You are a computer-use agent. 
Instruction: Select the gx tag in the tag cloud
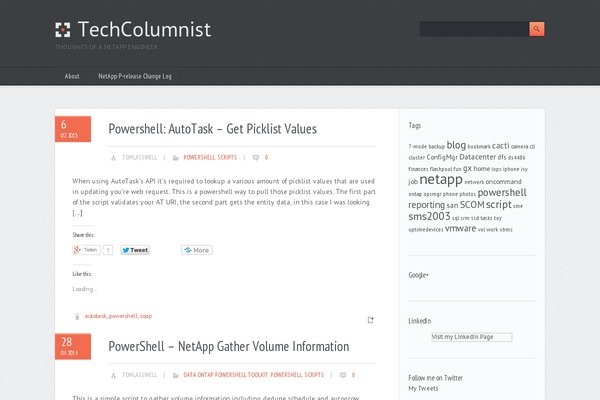coord(467,168)
